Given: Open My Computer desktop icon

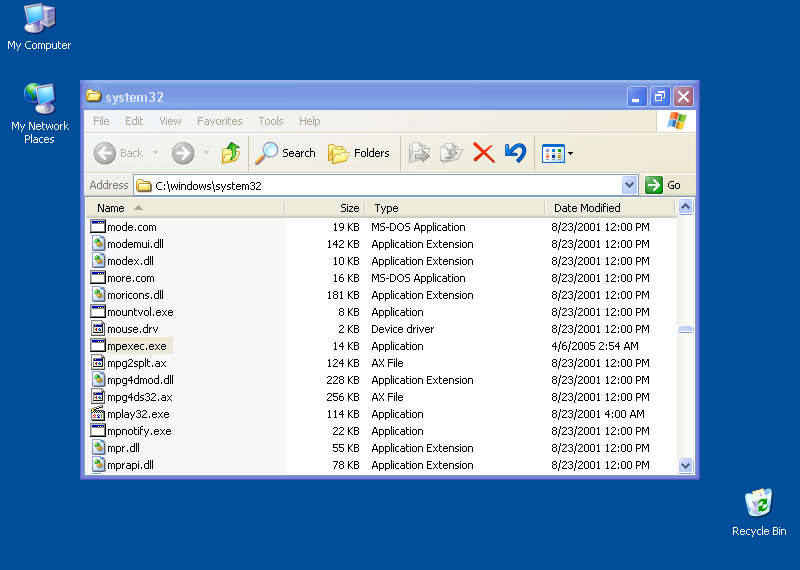Looking at the screenshot, I should click(39, 27).
